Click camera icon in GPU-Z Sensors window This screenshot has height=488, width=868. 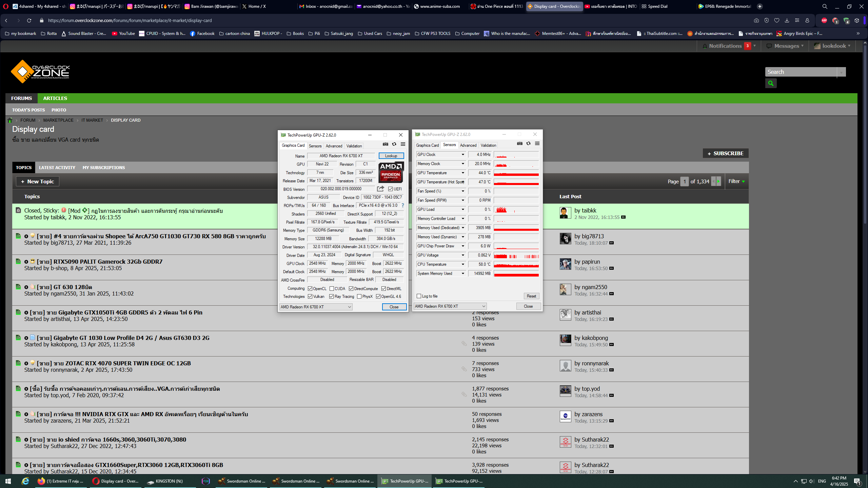pyautogui.click(x=520, y=143)
